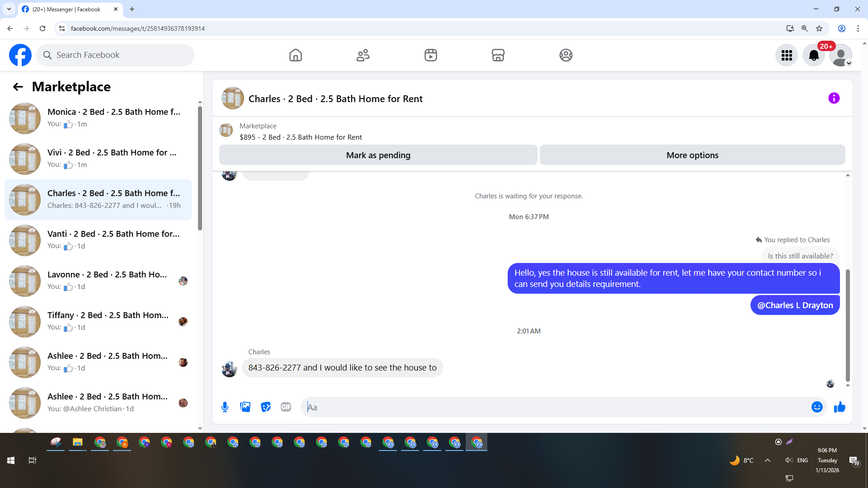Focus the Aa message input field
The image size is (868, 488).
(x=556, y=407)
